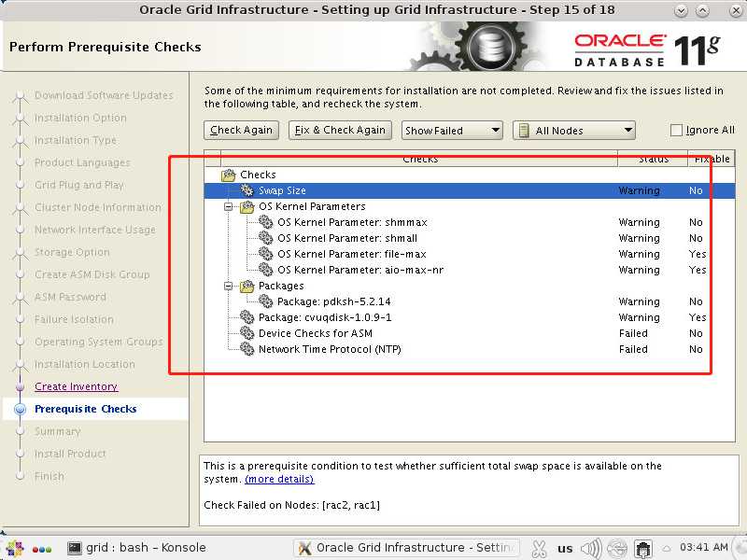Select OS Kernel Parameter: file-max row
Image resolution: width=747 pixels, height=560 pixels.
(470, 254)
